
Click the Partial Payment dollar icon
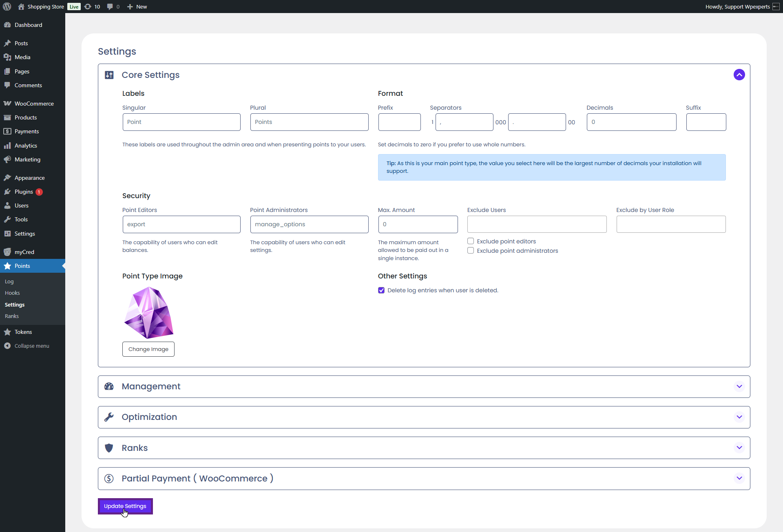[109, 479]
